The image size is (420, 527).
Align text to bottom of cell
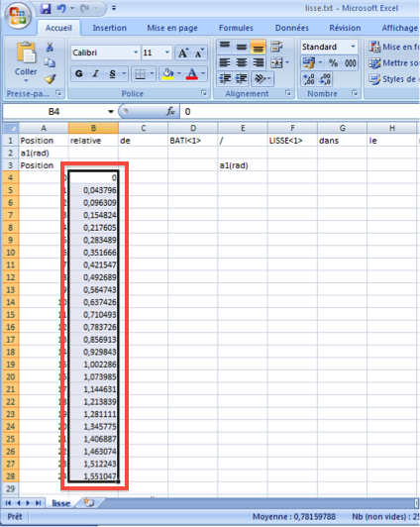(258, 47)
